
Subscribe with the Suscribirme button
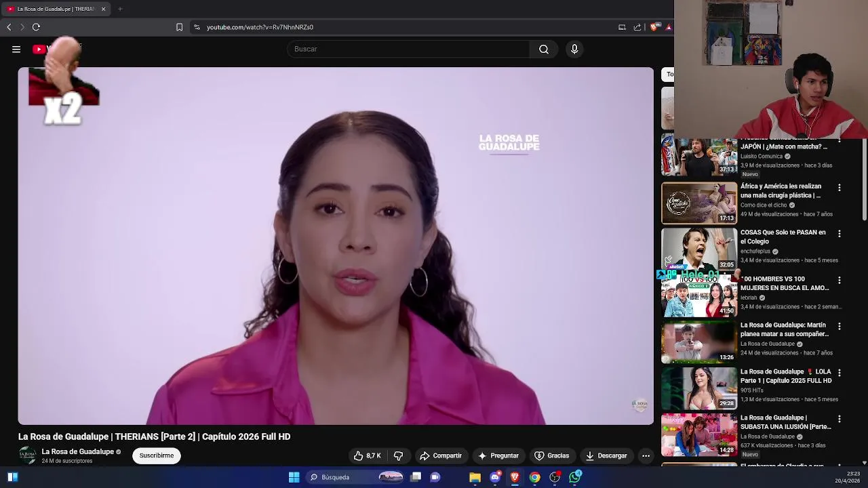coord(157,455)
